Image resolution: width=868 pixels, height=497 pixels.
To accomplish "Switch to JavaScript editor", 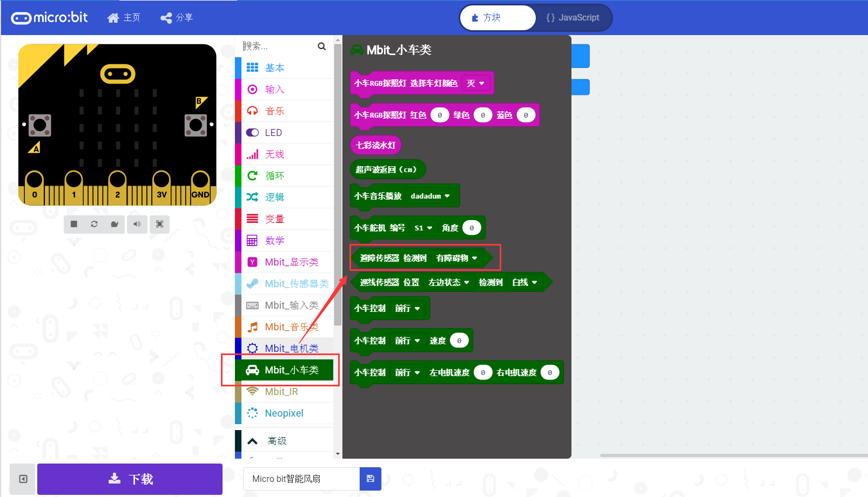I will (573, 18).
